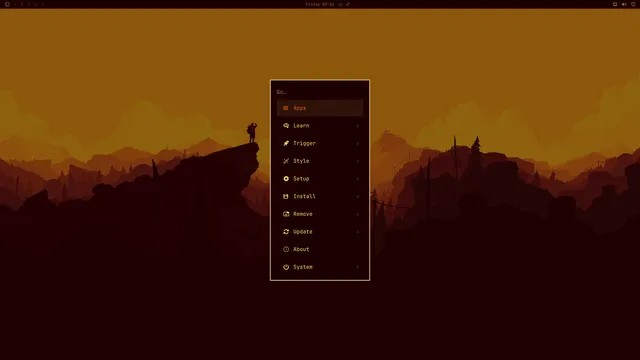The height and width of the screenshot is (360, 640).
Task: Click the update indicator icon beside clock
Action: (x=348, y=4)
